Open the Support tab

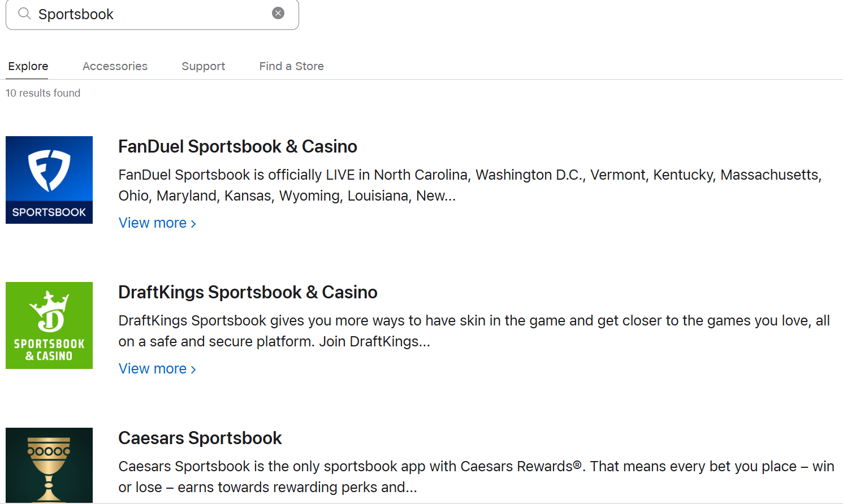[203, 66]
